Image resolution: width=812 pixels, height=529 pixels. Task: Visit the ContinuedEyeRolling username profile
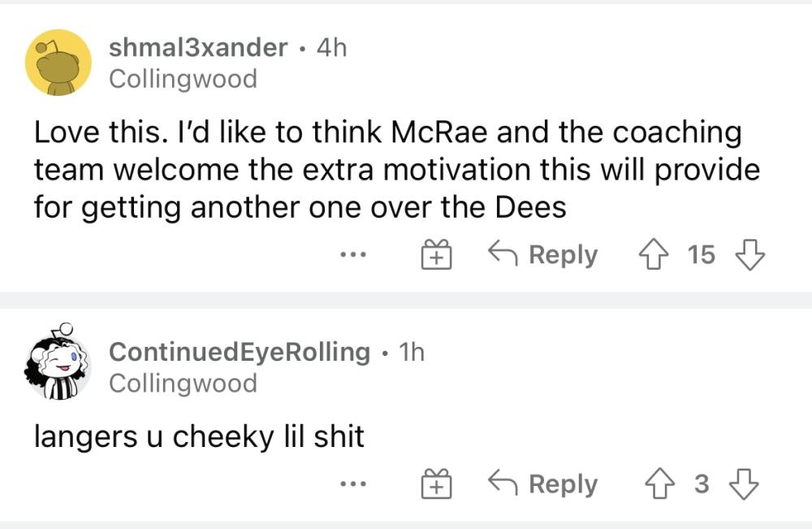(240, 352)
